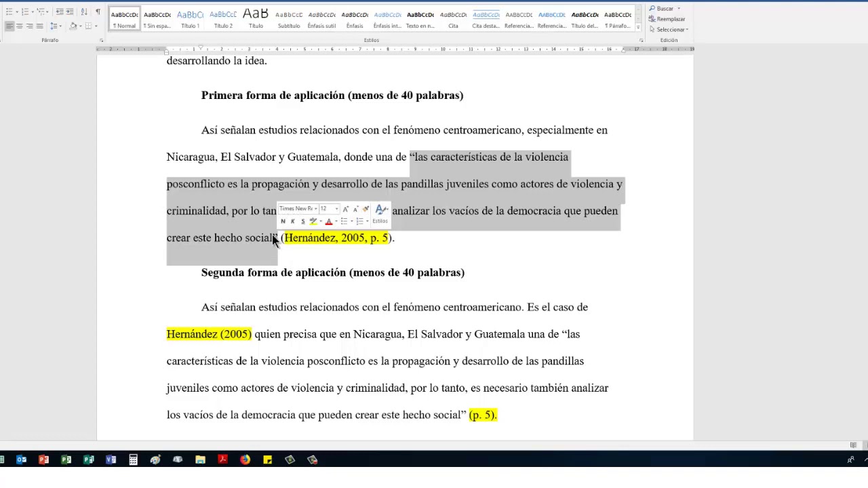Click Buscar in the Edición group
This screenshot has width=868, height=488.
click(x=660, y=9)
